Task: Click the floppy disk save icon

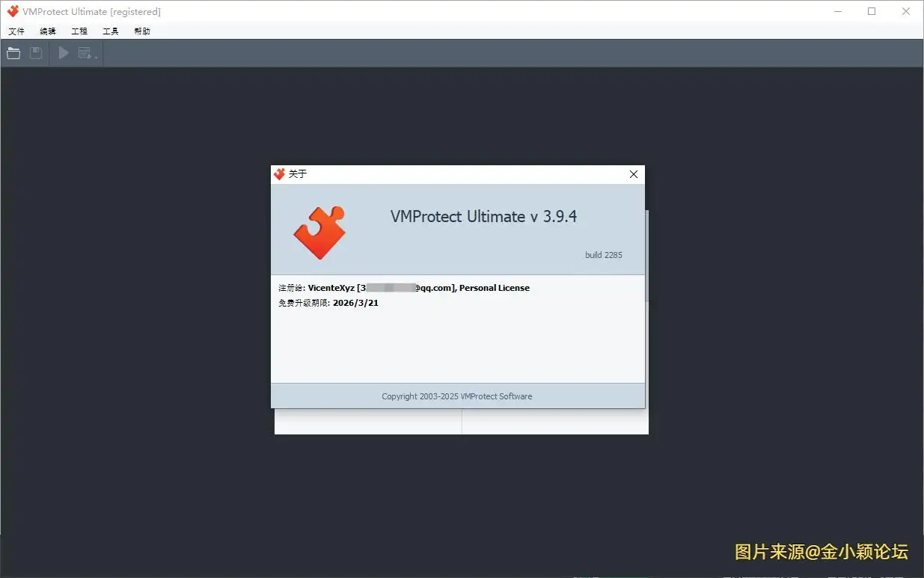Action: click(36, 53)
